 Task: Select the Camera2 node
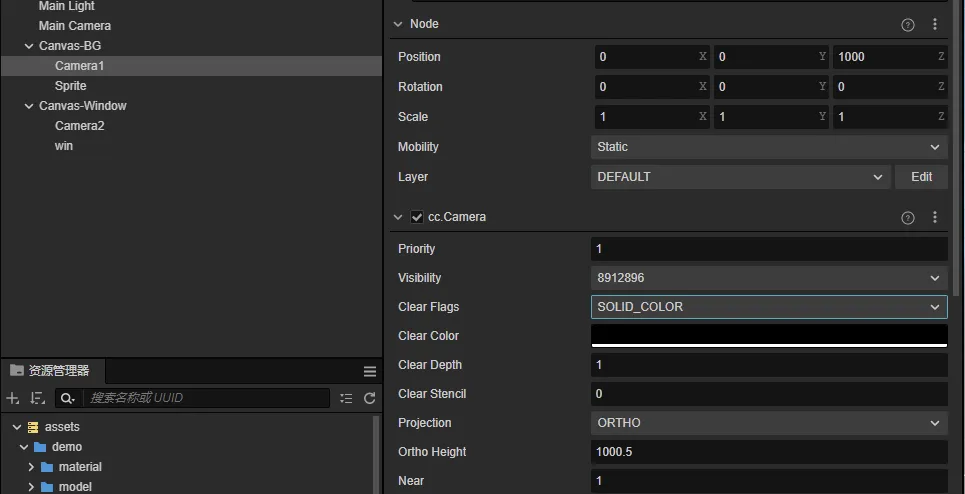[x=79, y=126]
